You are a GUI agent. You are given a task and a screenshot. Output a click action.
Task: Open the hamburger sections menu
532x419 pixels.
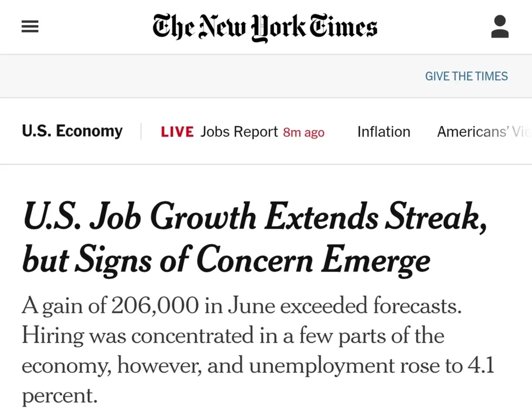point(30,26)
